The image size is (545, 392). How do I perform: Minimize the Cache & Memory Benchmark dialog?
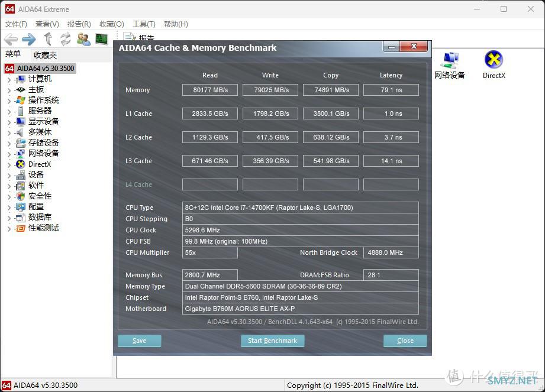tap(392, 46)
